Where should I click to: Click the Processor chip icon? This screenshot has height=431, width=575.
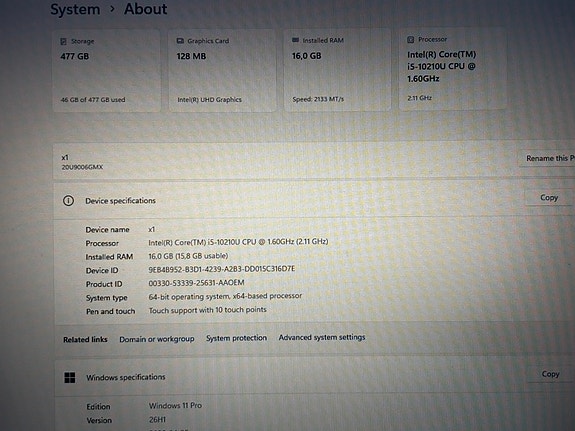[x=411, y=39]
